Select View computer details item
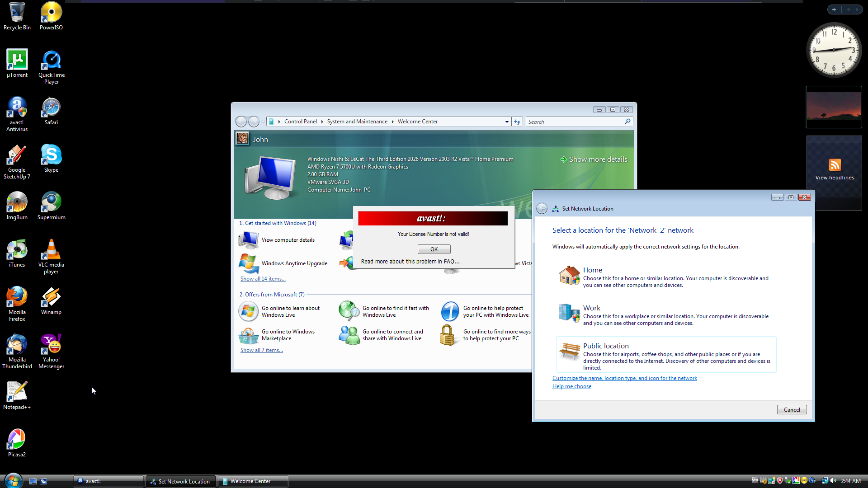The width and height of the screenshot is (868, 488). click(x=277, y=240)
